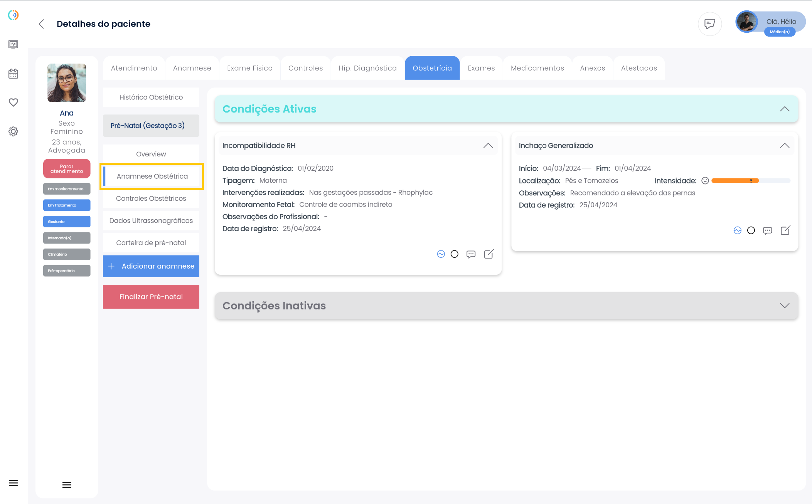
Task: Switch to the Anamnese tab
Action: [x=192, y=68]
